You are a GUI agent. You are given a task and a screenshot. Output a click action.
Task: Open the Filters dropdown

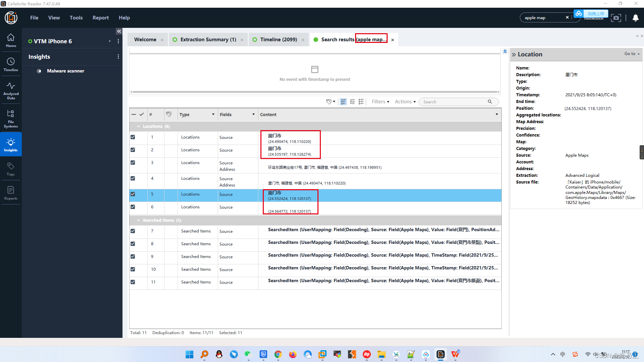[x=380, y=102]
